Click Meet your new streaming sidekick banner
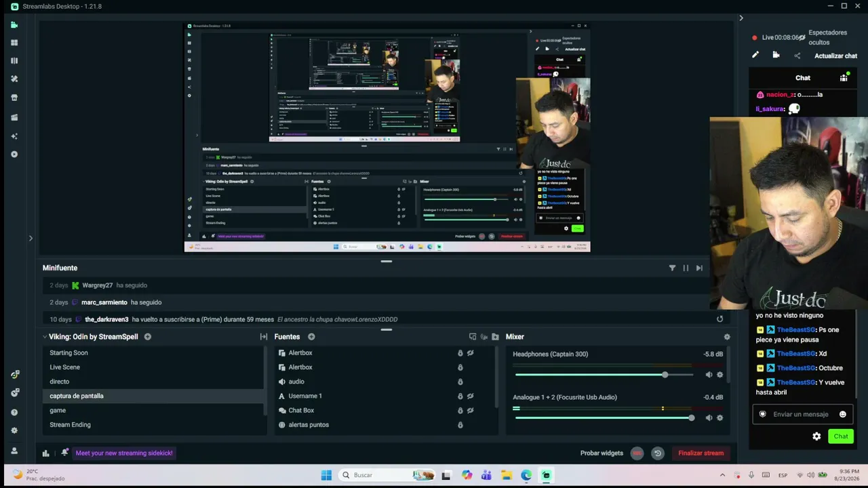 (124, 453)
